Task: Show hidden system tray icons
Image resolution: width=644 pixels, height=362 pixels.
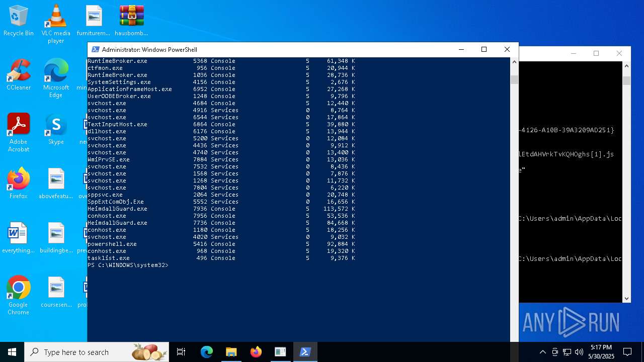Action: click(x=542, y=352)
